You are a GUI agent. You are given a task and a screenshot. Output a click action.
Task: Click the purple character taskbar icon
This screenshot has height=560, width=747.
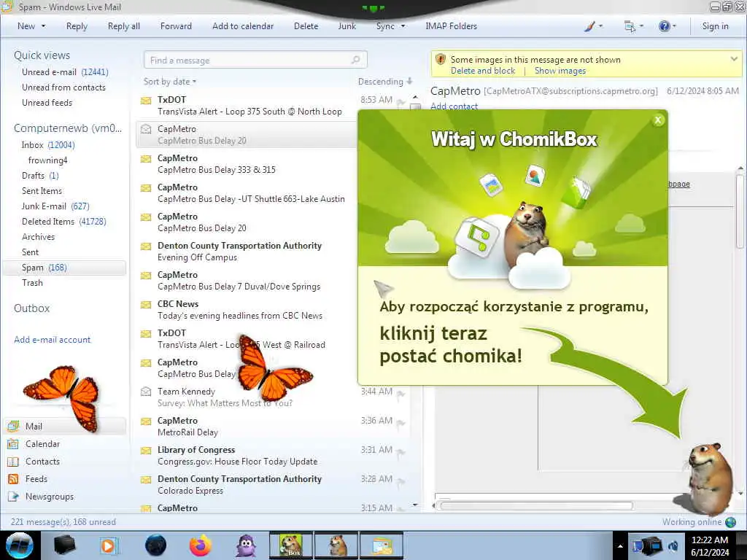247,545
